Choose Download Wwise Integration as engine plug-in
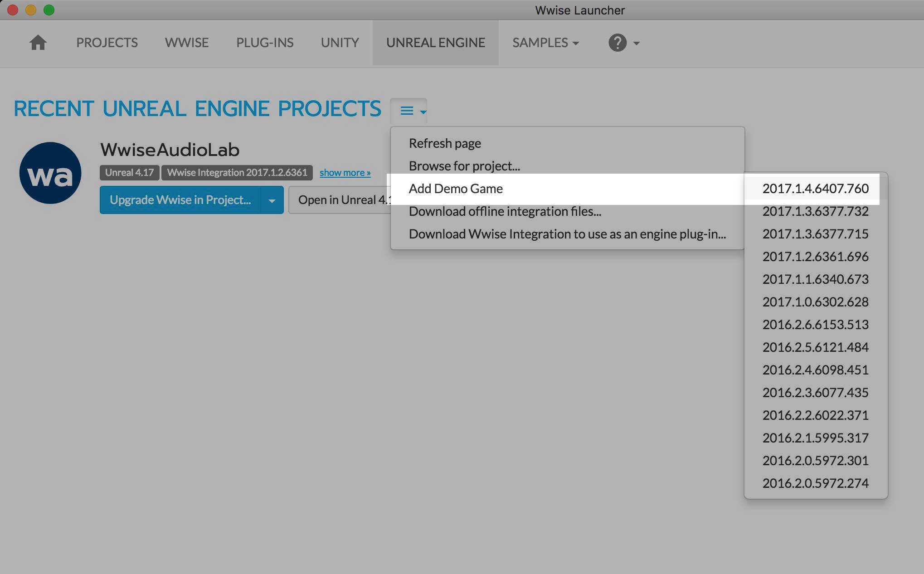Screen dimensions: 924x574 pyautogui.click(x=567, y=234)
